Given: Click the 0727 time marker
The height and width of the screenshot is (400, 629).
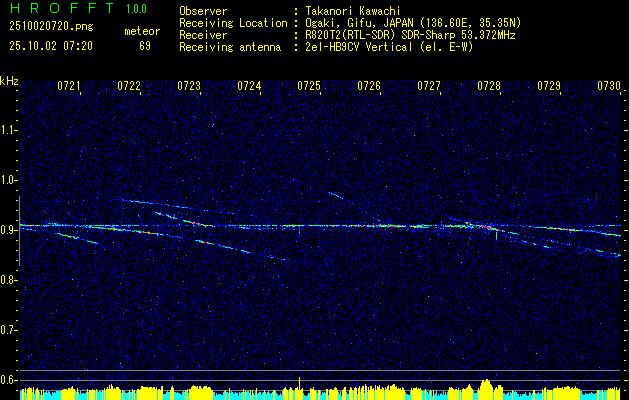Looking at the screenshot, I should click(x=429, y=86).
